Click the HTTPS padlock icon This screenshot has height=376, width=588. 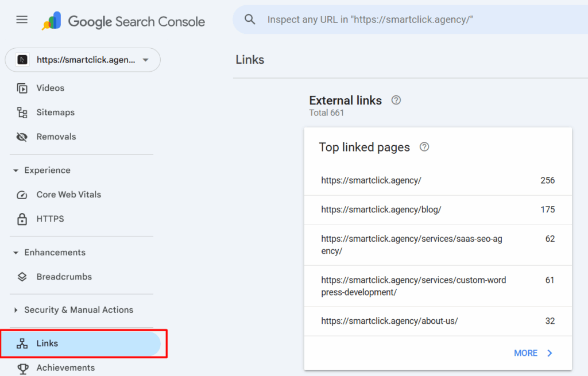(22, 219)
